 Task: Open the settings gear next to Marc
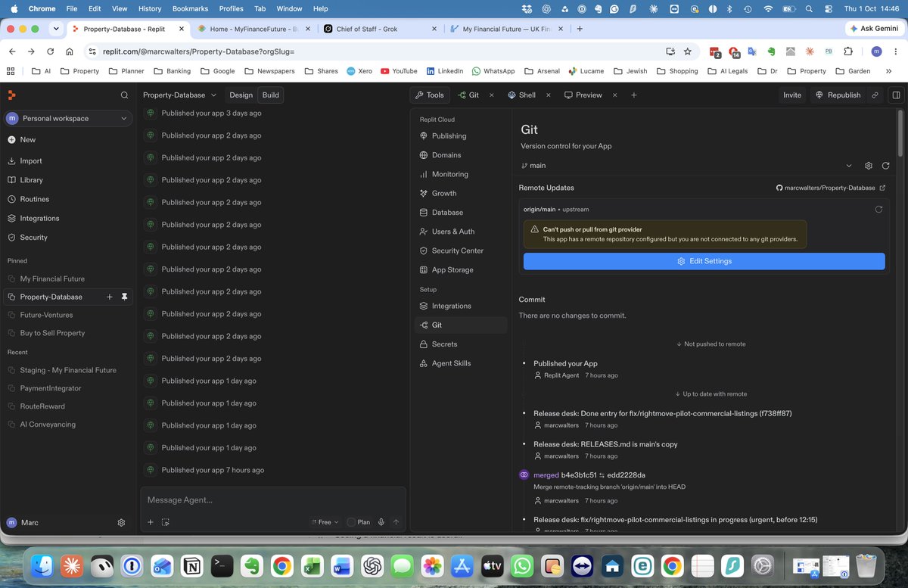121,523
